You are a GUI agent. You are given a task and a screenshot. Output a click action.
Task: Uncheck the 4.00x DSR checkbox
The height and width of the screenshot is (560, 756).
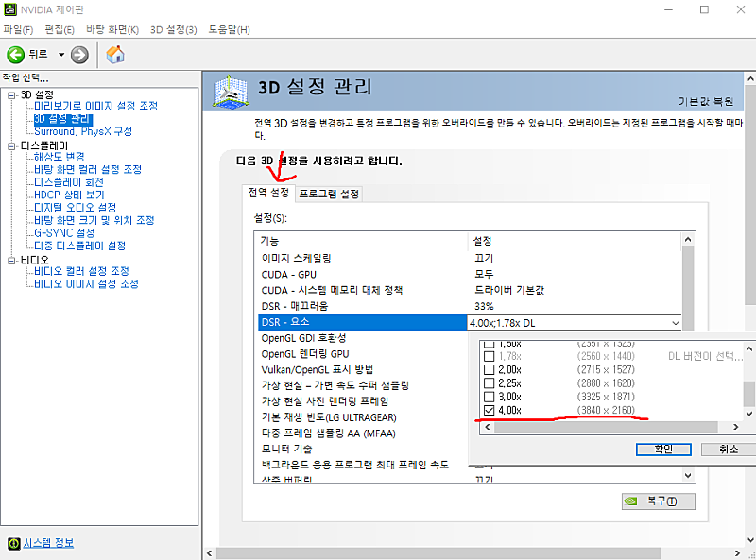pyautogui.click(x=489, y=410)
